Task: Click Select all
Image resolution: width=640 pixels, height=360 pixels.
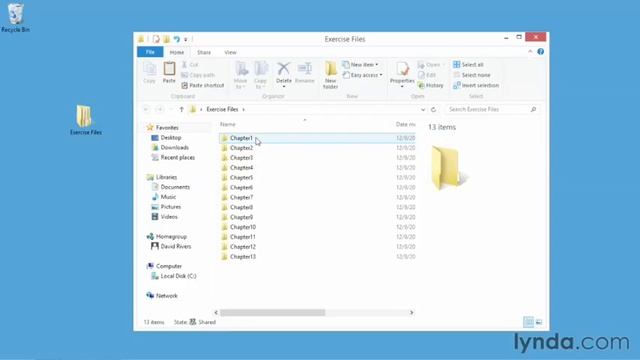Action: [468, 64]
